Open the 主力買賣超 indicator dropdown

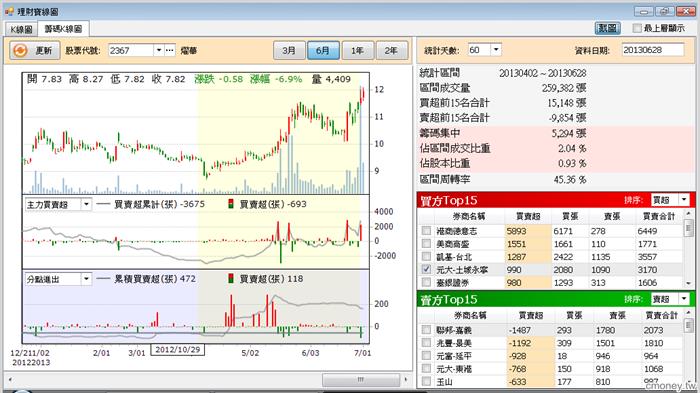[x=86, y=205]
